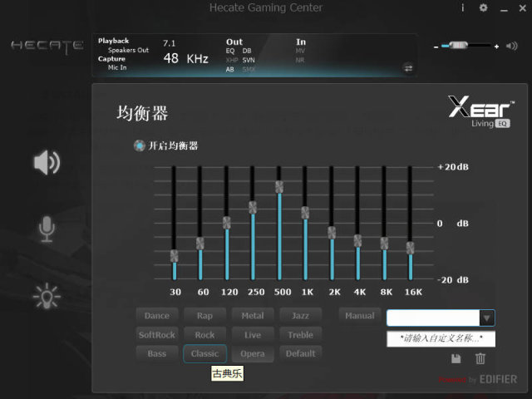Toggle the SVN output effect indicator
532x399 pixels.
coord(249,60)
